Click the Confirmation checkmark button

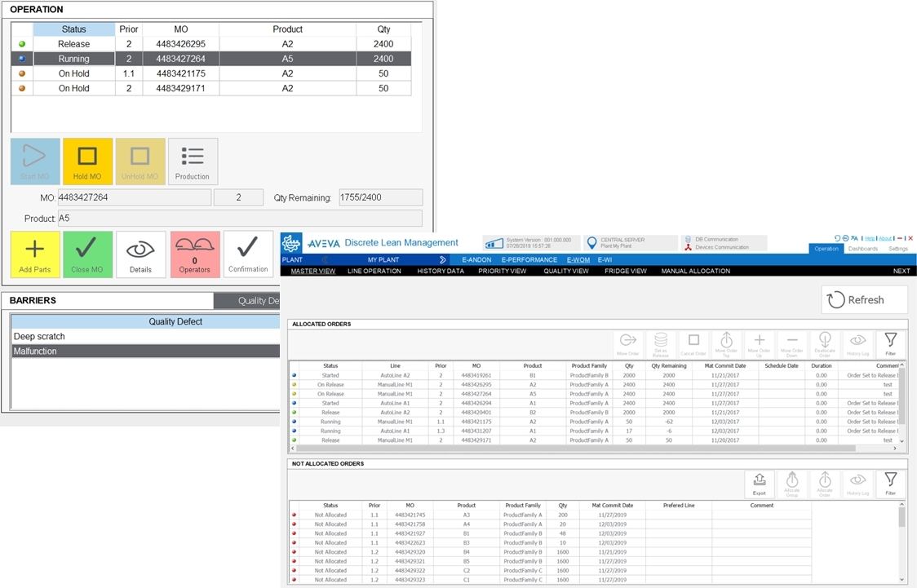(x=248, y=254)
